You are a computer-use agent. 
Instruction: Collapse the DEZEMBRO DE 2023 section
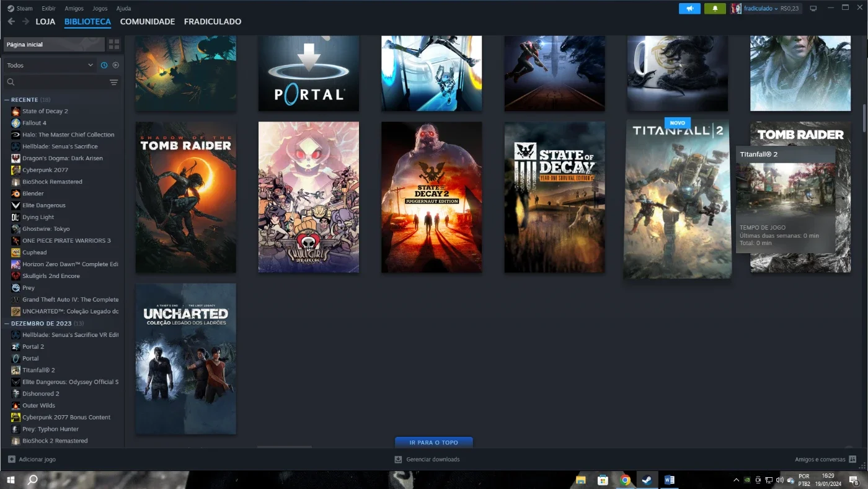7,323
